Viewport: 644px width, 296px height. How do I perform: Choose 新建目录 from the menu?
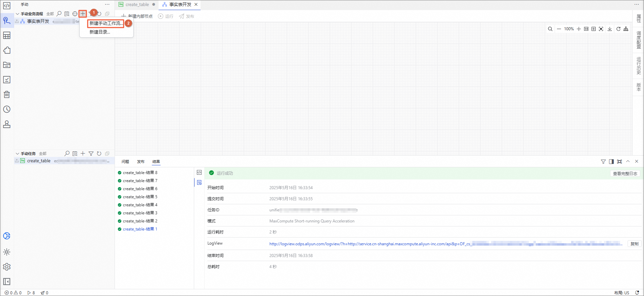pos(100,32)
